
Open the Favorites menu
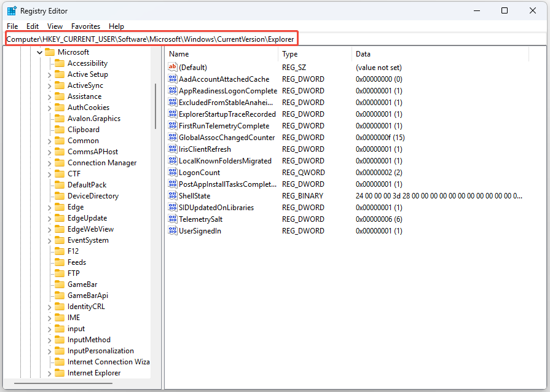click(x=85, y=26)
